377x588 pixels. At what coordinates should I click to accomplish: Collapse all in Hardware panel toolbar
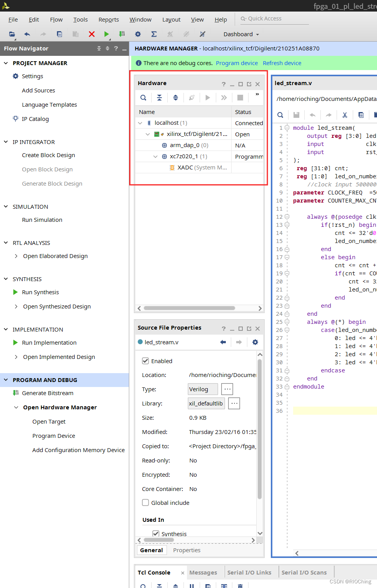tap(159, 98)
